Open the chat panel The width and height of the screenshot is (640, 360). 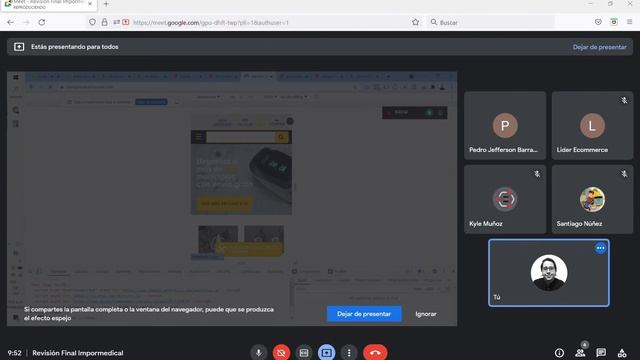pos(601,353)
